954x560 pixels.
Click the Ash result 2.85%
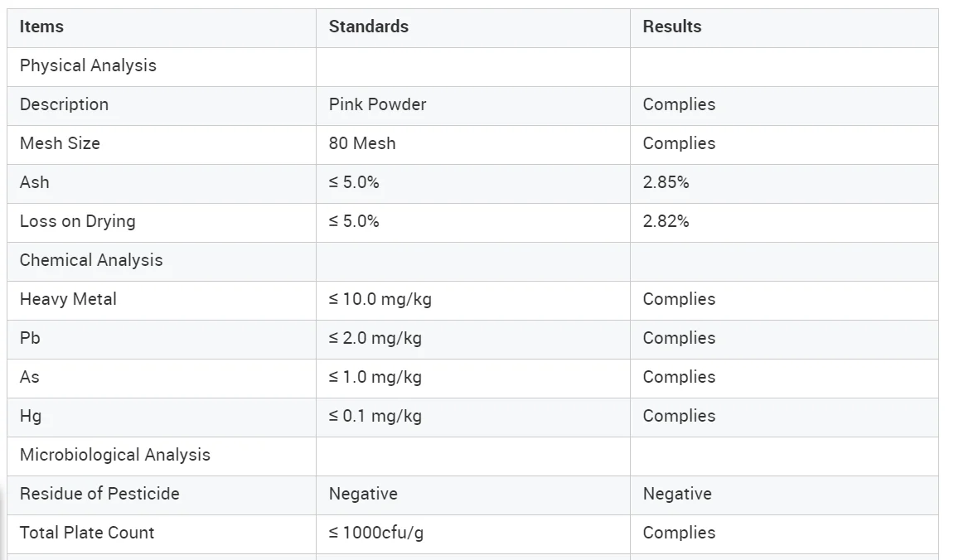click(x=666, y=182)
